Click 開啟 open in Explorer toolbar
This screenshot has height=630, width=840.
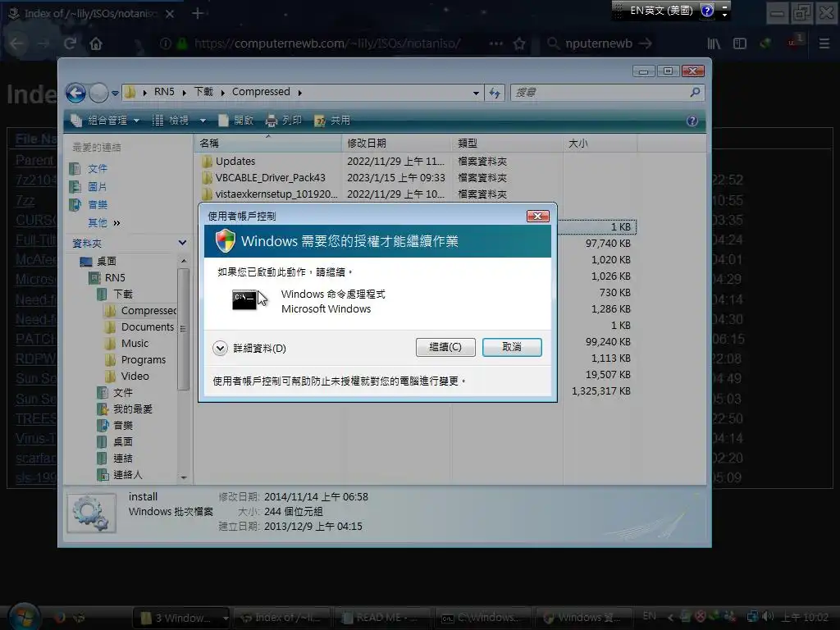[x=236, y=121]
